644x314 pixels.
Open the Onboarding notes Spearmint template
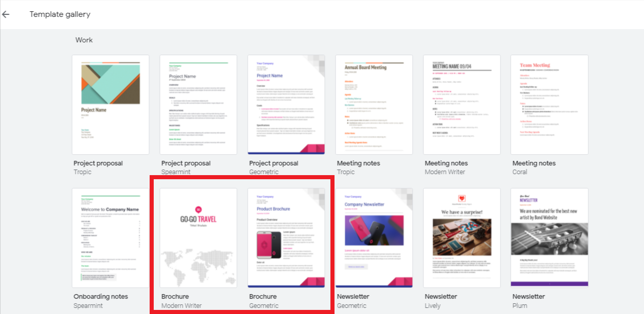coord(110,238)
